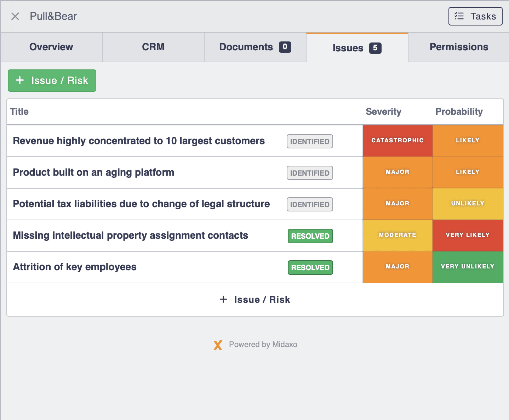Viewport: 509px width, 420px height.
Task: Click LIKELY probability for aging platform row
Action: tap(468, 172)
